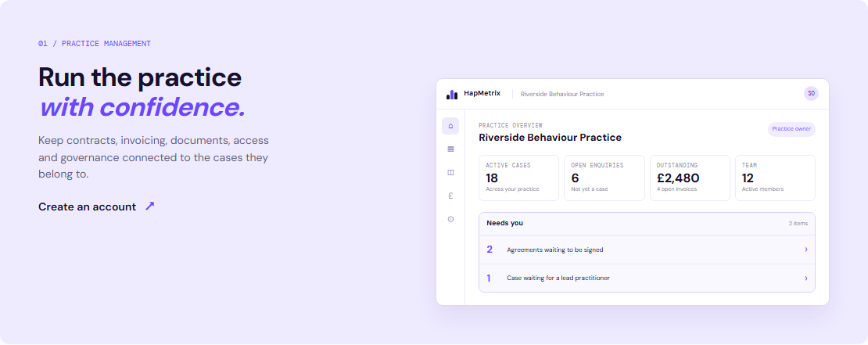Click the Needs you section heading
This screenshot has width=868, height=345.
click(505, 223)
